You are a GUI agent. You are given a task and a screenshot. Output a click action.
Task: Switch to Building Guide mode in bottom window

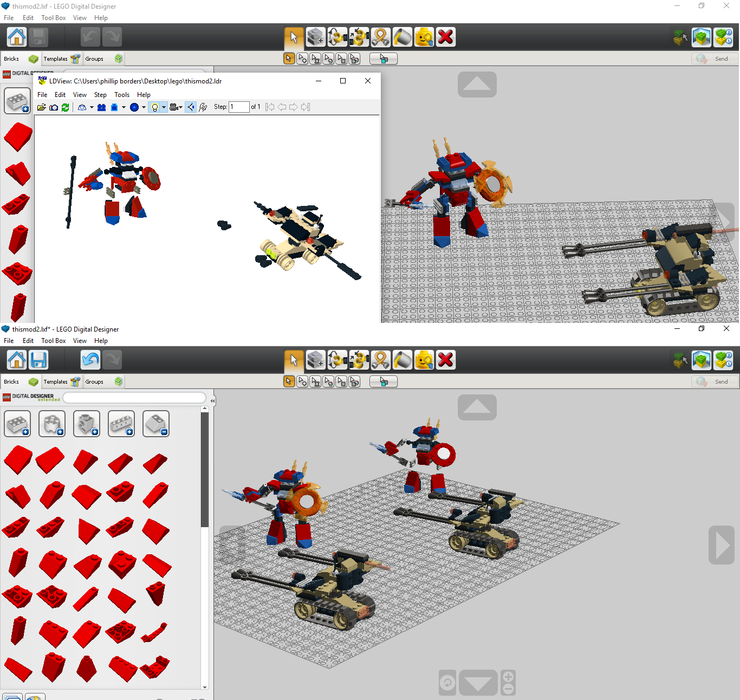pyautogui.click(x=723, y=360)
